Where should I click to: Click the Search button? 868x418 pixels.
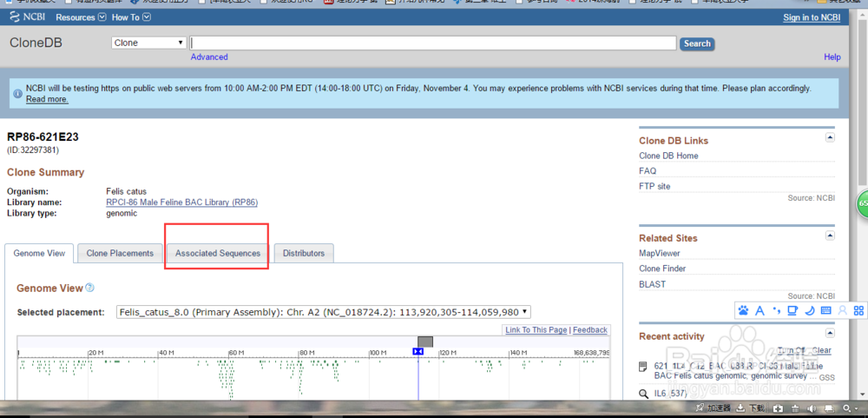(697, 43)
